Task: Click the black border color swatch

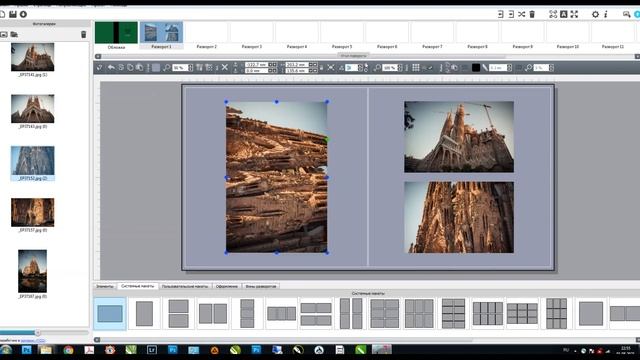Action: point(476,67)
